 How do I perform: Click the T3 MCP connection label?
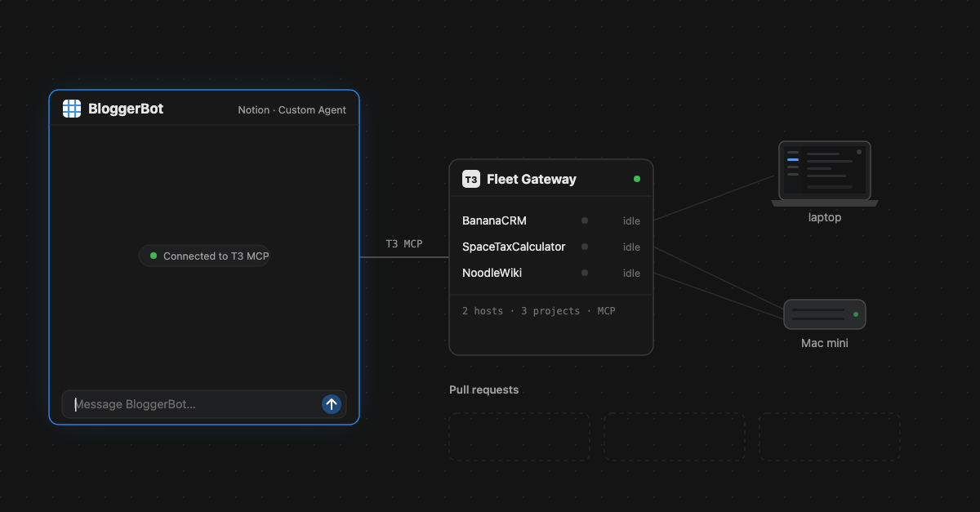pyautogui.click(x=404, y=243)
